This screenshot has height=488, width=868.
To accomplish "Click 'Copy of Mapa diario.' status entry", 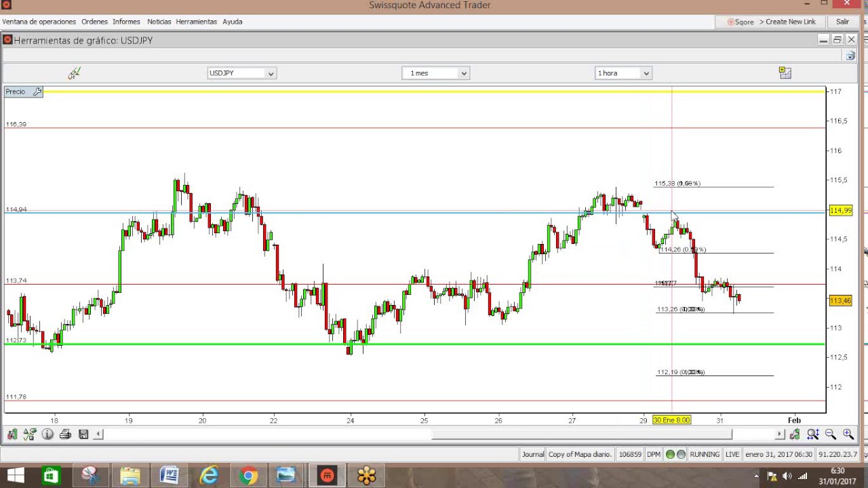I will click(580, 454).
